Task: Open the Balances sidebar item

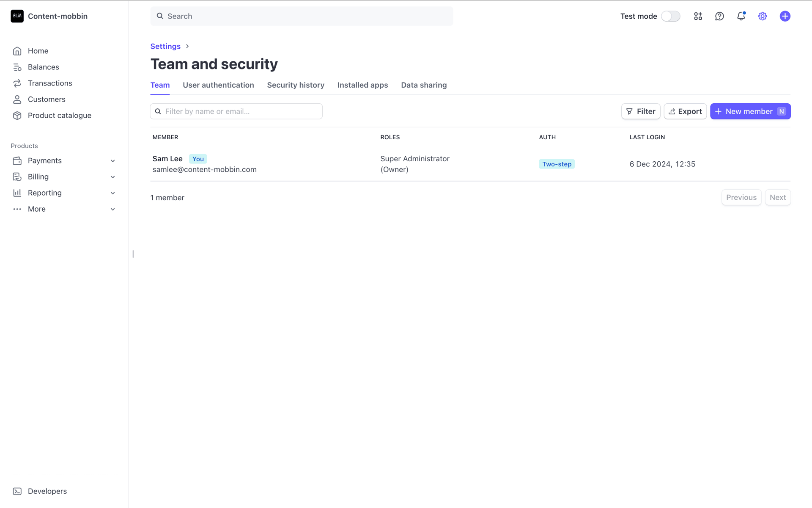Action: click(x=43, y=67)
